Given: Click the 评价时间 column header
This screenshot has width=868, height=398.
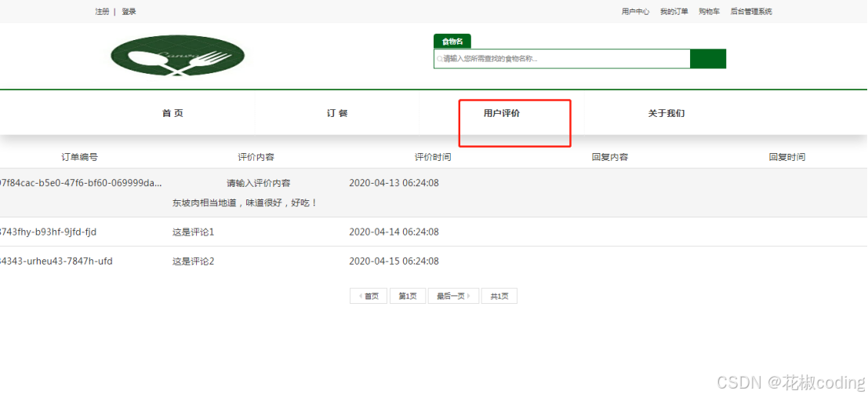Looking at the screenshot, I should point(433,158).
